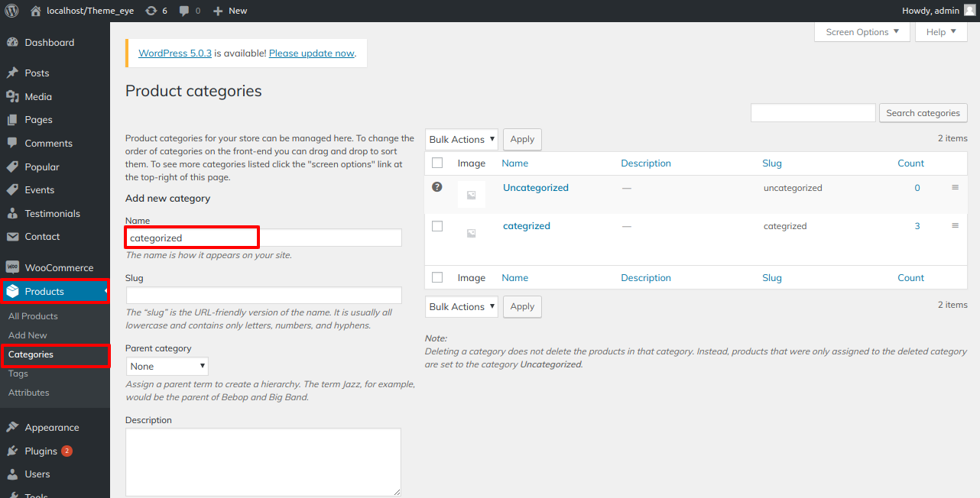Click the Popular tag icon
This screenshot has width=980, height=498.
[12, 167]
